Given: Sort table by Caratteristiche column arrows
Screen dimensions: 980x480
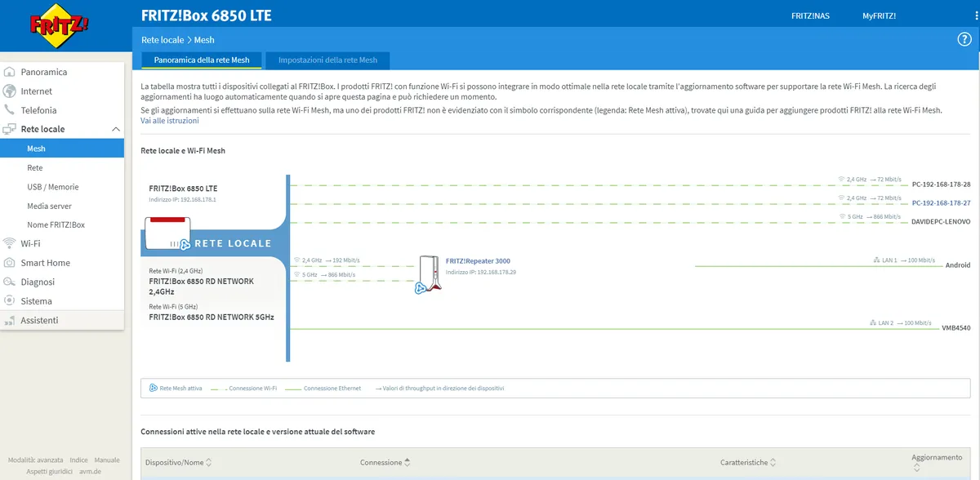Looking at the screenshot, I should [774, 463].
